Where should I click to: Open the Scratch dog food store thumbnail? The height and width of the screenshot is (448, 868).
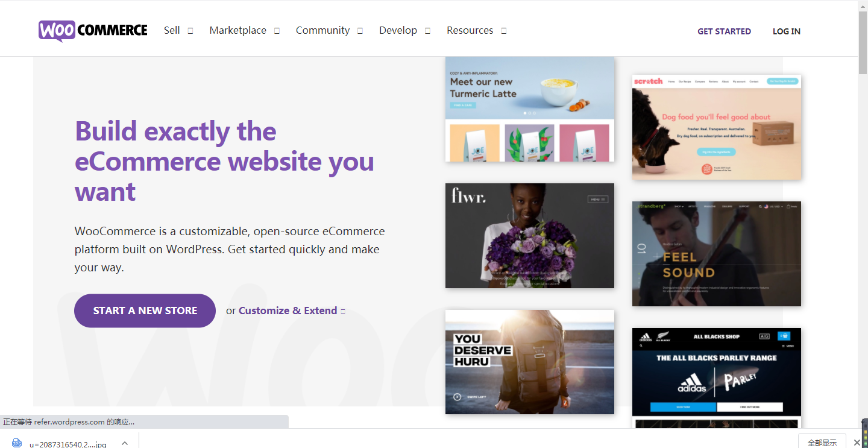[717, 127]
